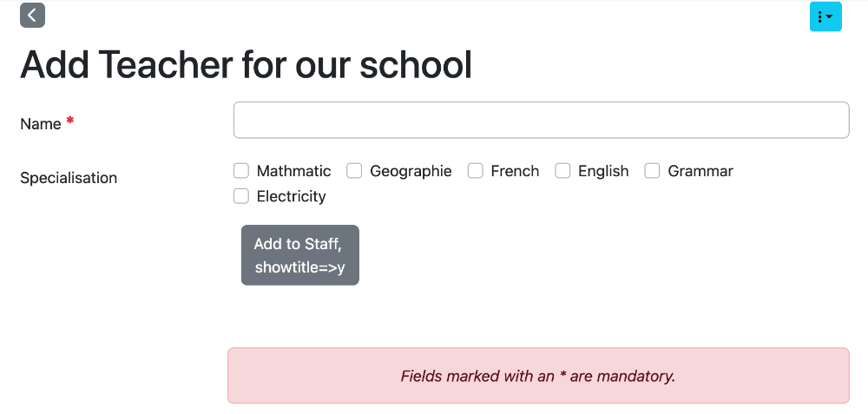Go back using the left chevron icon
This screenshot has width=868, height=414.
pos(32,15)
